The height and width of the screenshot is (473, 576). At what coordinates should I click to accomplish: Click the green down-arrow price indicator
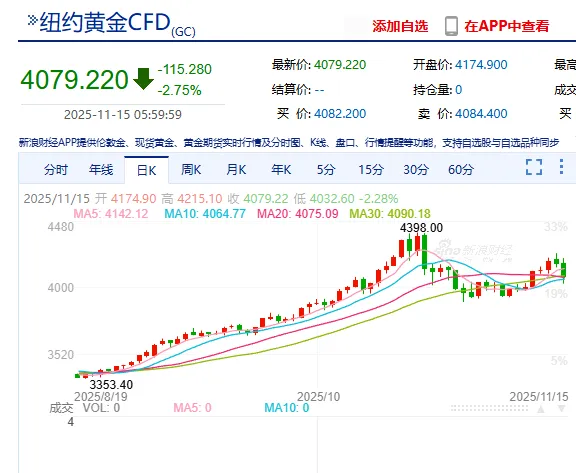click(x=143, y=79)
